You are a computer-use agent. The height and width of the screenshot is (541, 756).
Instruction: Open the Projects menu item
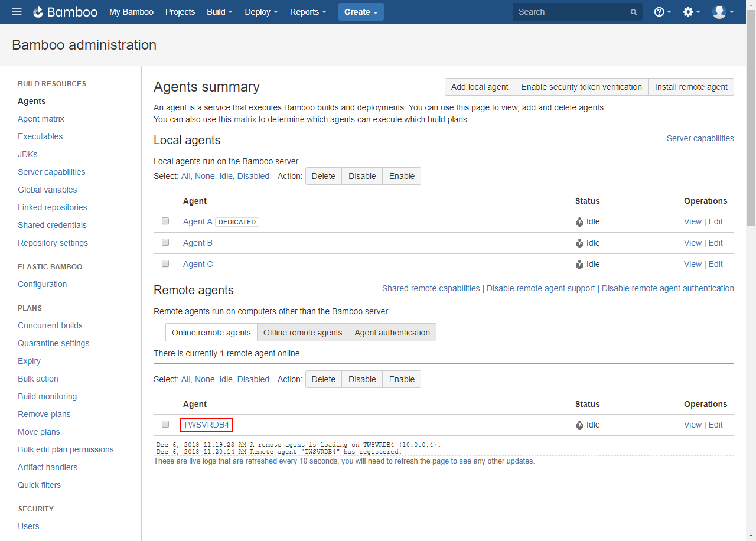click(x=180, y=12)
